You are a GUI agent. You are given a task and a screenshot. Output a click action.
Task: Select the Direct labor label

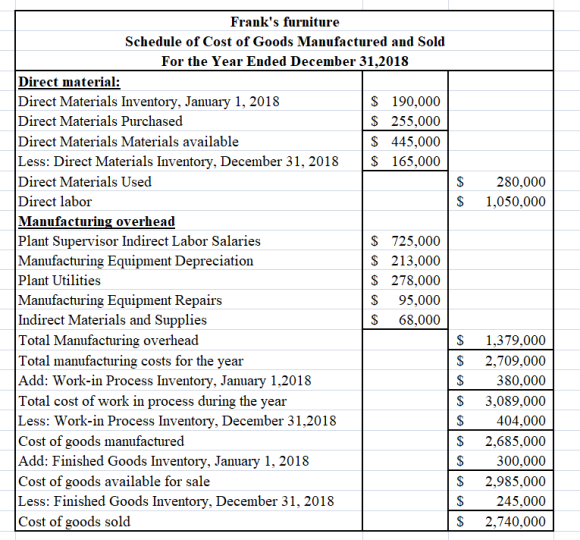coord(55,202)
